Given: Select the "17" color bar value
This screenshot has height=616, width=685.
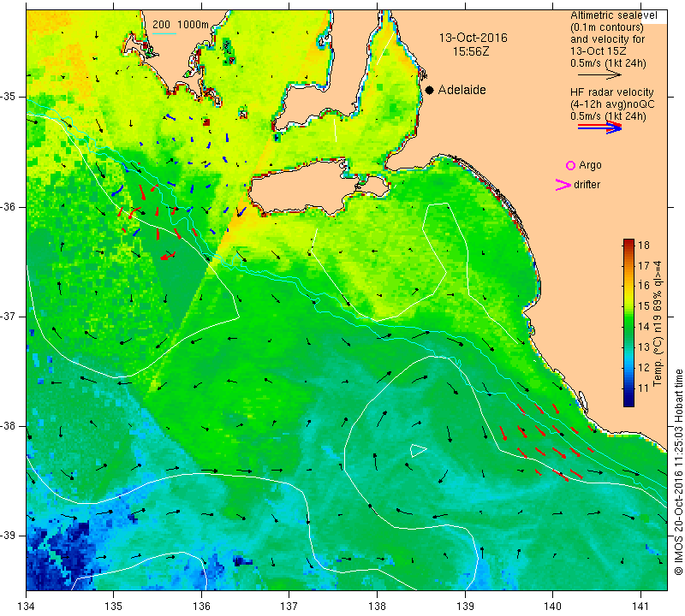Looking at the screenshot, I should point(644,265).
